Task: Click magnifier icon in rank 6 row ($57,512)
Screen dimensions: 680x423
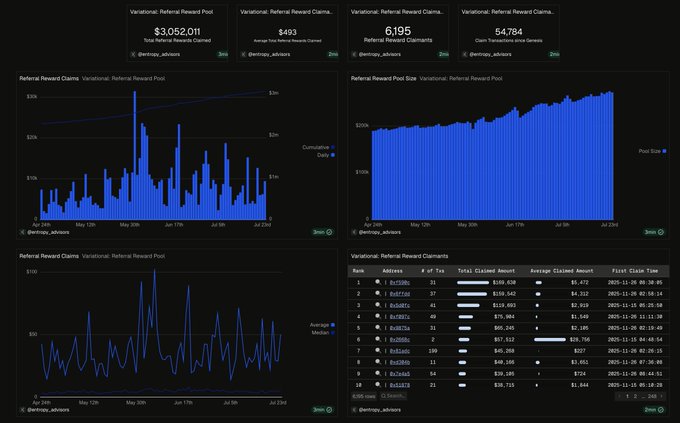Action: pos(378,339)
